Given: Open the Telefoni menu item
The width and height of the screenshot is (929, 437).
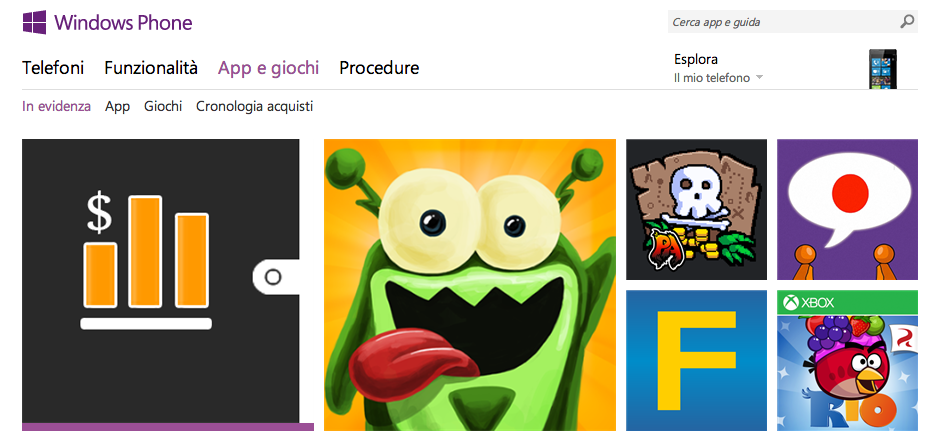Looking at the screenshot, I should point(53,68).
